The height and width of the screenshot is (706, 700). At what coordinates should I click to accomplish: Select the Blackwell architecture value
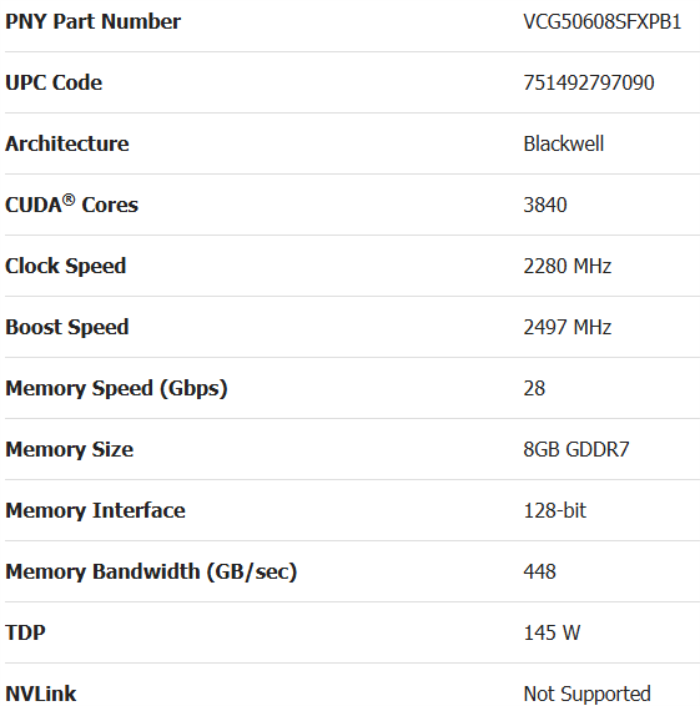(563, 144)
